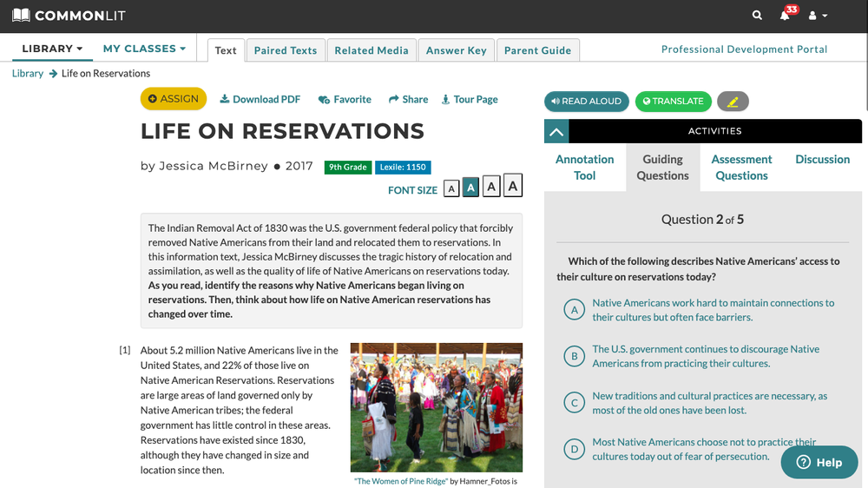Open the Related Media tab
This screenshot has width=868, height=488.
372,50
